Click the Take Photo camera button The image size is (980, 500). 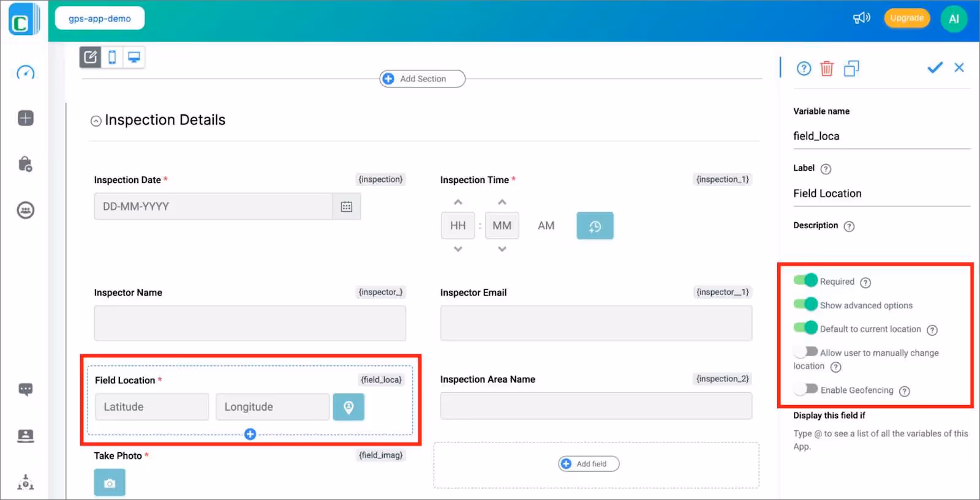110,482
